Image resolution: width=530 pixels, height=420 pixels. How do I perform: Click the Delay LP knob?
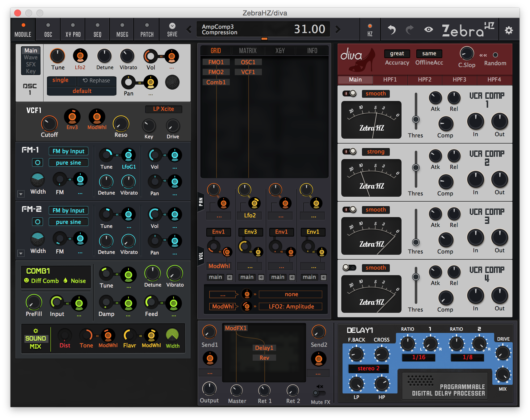click(356, 384)
